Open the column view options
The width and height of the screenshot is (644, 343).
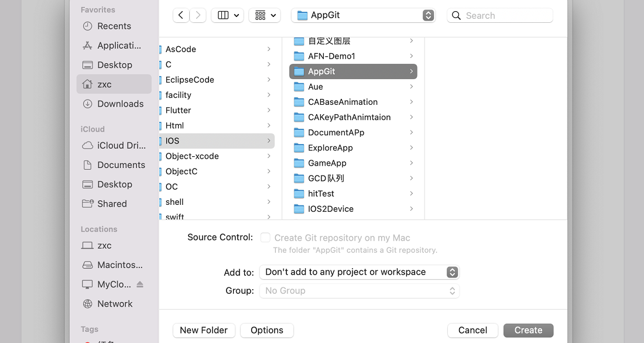pos(228,15)
